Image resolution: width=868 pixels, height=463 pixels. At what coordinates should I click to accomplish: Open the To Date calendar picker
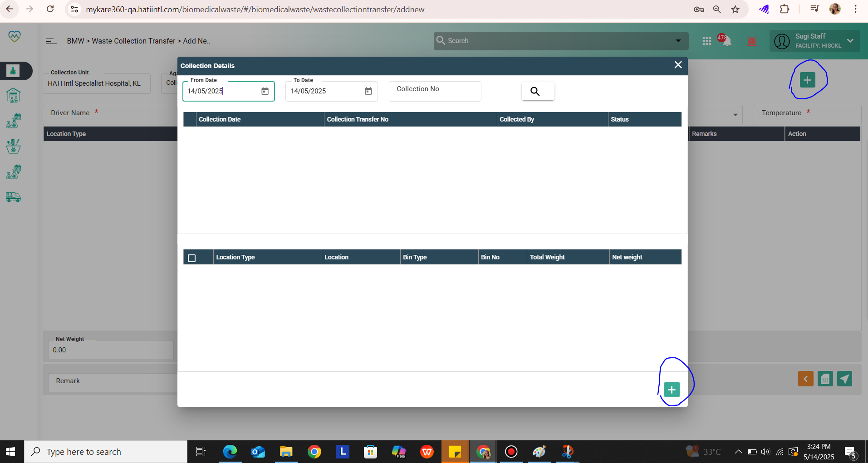tap(368, 91)
